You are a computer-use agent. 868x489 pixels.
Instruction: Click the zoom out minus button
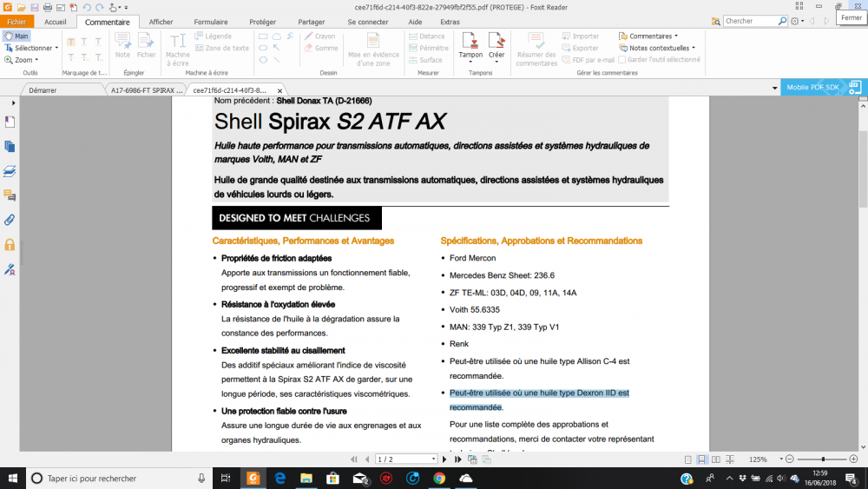(x=790, y=459)
